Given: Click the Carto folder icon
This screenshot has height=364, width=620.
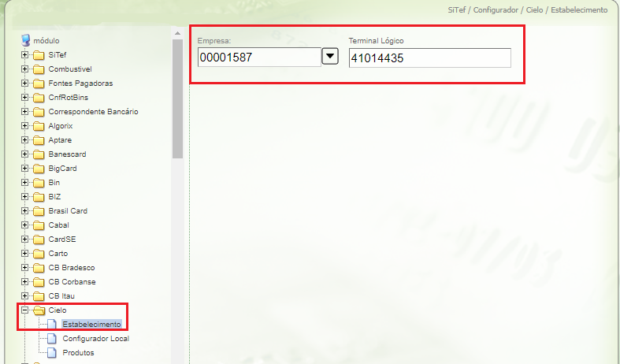Looking at the screenshot, I should pos(39,254).
